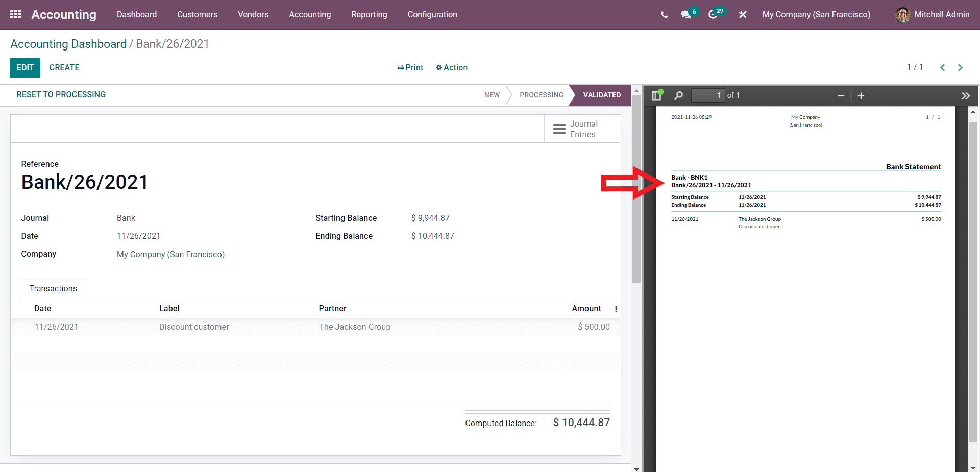Open the PDF search magnifier
The width and height of the screenshot is (980, 472).
pos(678,95)
